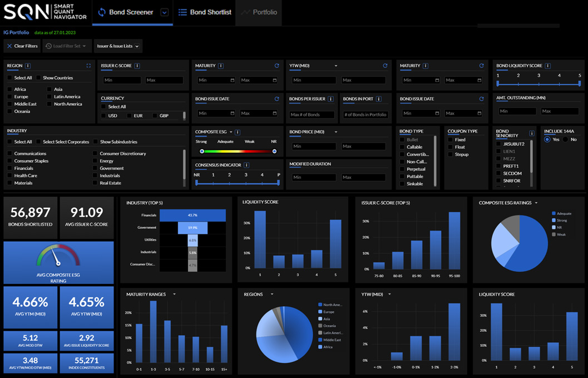Open the dropdown arrow beside Bond Screener
This screenshot has width=588, height=378.
[164, 12]
